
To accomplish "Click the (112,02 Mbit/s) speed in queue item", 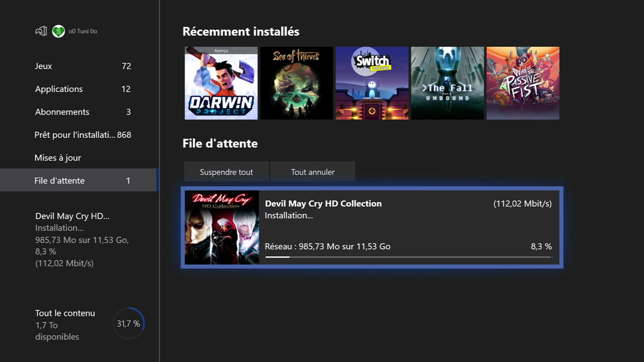I will (522, 204).
